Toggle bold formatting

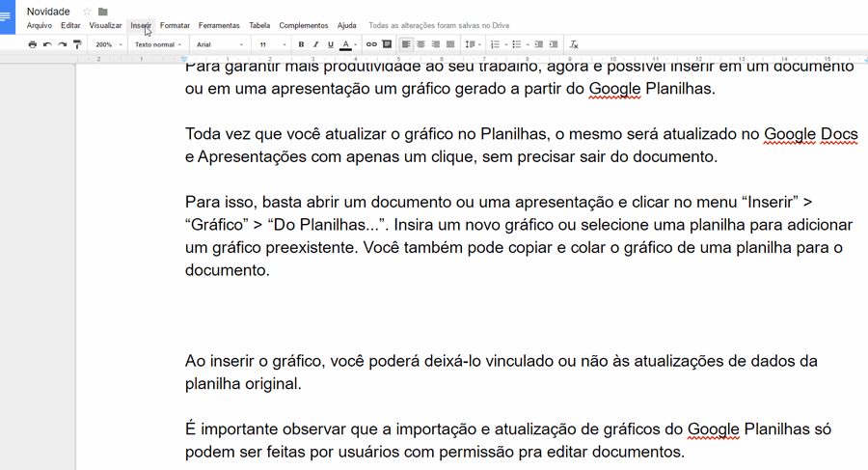pyautogui.click(x=301, y=44)
